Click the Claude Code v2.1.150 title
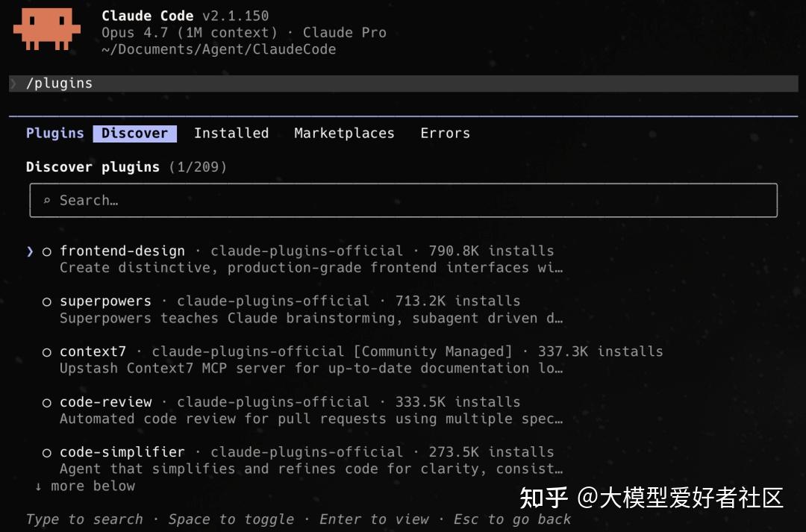806x532 pixels. 185,16
